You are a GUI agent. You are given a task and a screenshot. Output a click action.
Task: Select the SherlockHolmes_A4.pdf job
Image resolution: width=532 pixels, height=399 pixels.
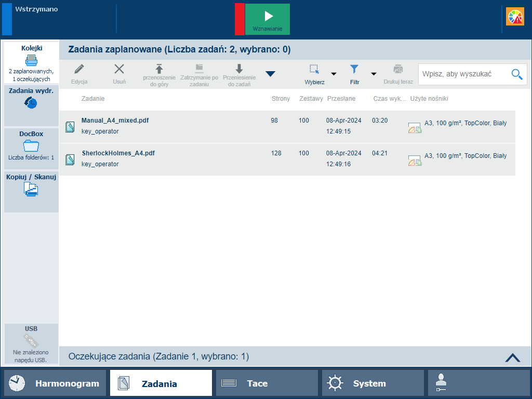tap(287, 159)
